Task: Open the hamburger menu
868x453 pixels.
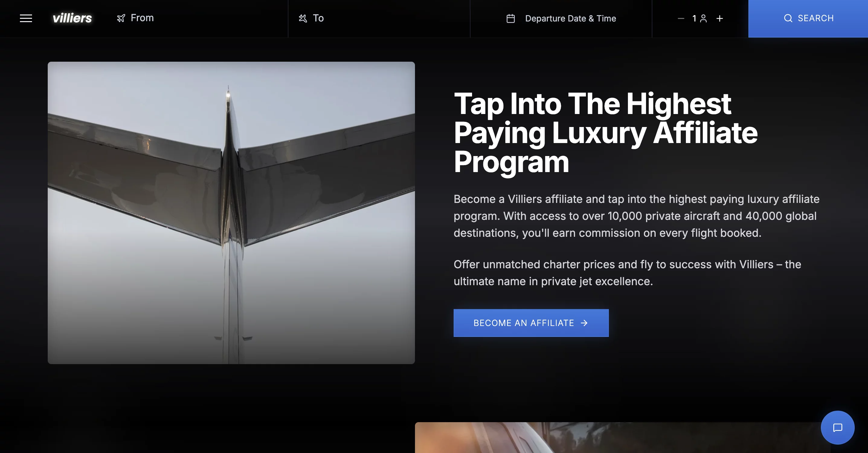Action: click(x=26, y=18)
